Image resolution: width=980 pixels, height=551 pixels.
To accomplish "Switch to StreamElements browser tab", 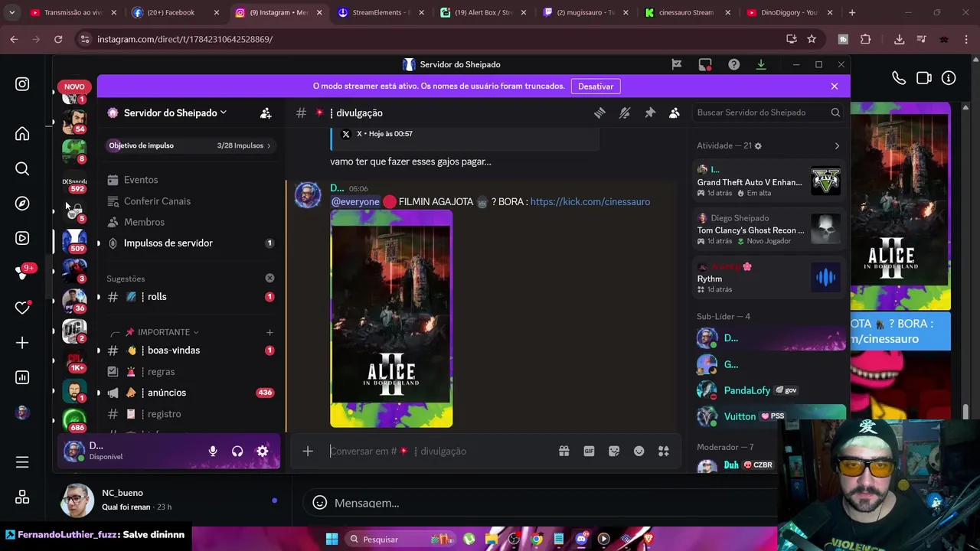I will pyautogui.click(x=380, y=13).
